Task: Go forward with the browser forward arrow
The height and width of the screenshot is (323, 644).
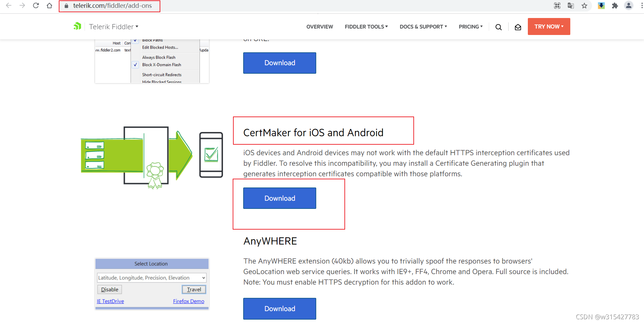Action: [22, 5]
